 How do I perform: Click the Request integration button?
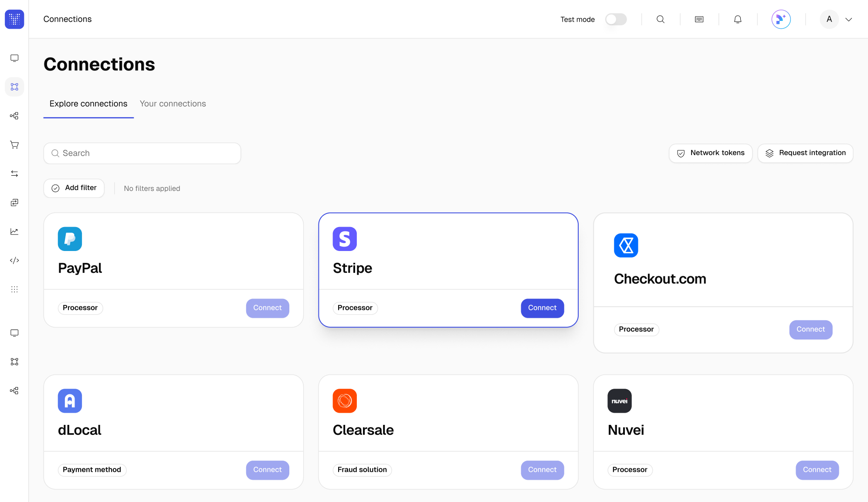[x=805, y=153]
